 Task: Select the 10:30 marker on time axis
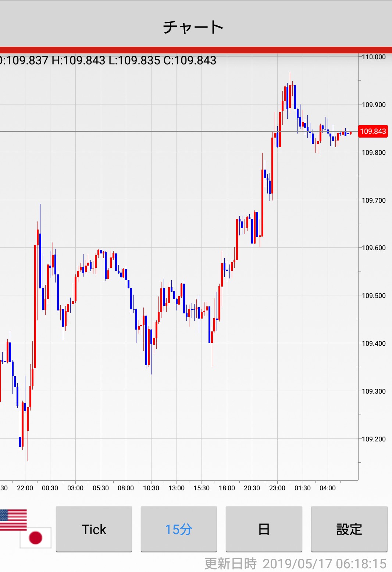point(151,488)
